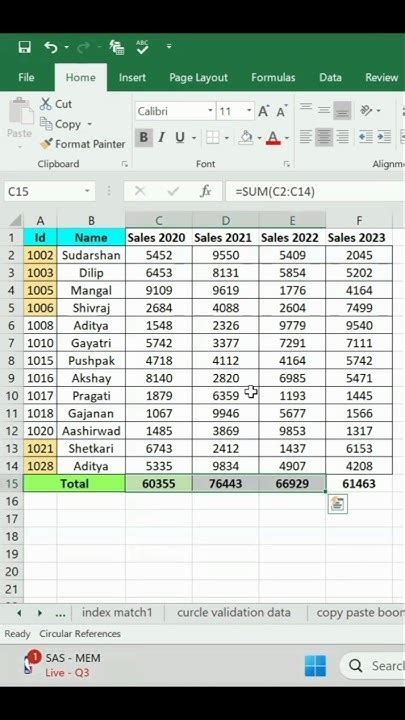Select cell with total 60355
The width and height of the screenshot is (405, 720).
[x=158, y=484]
